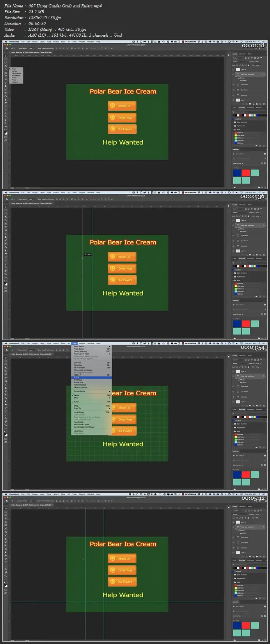Select the Lasso tool in the 00:01:18 frame
270x644 pixels.
(5, 63)
